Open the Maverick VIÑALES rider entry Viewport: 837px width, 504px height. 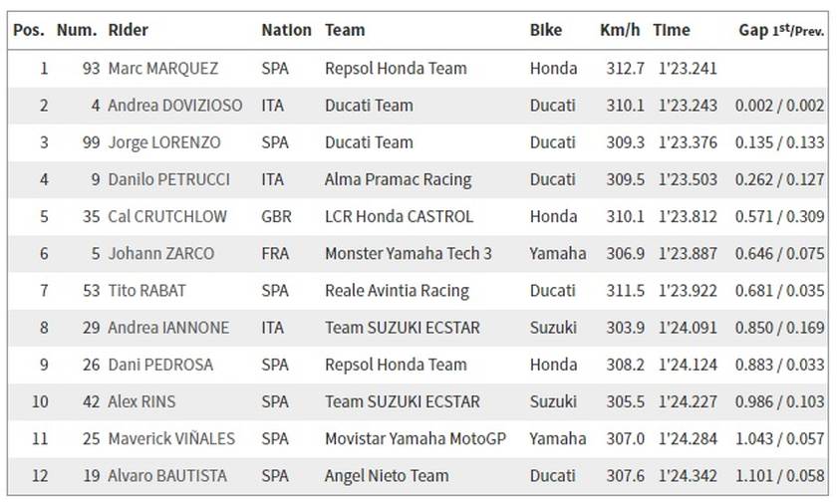click(x=171, y=438)
